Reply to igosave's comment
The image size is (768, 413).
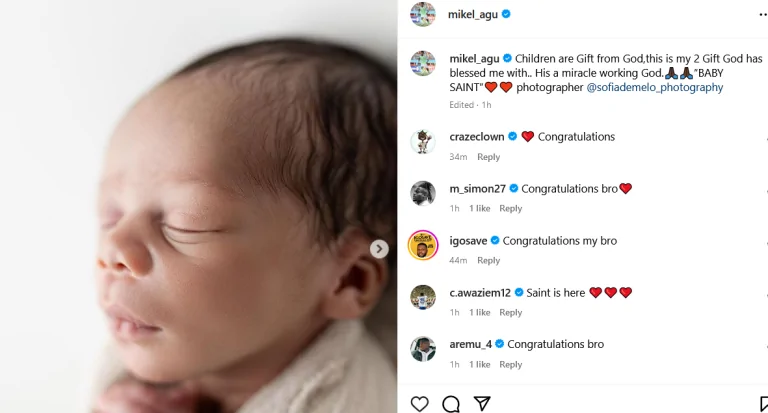[x=488, y=261]
